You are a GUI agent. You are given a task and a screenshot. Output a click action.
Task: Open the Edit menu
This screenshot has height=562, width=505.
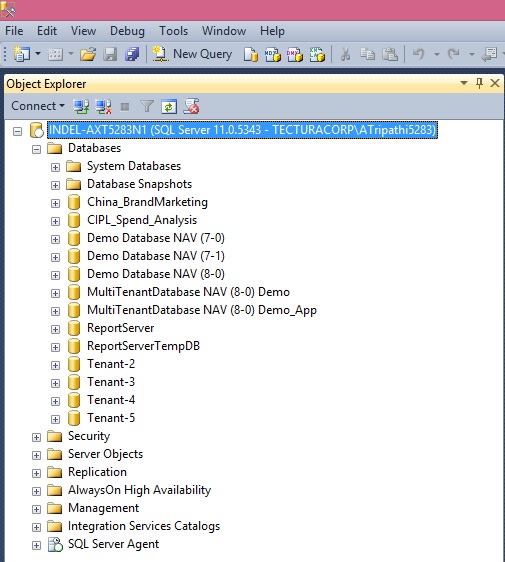(x=47, y=31)
